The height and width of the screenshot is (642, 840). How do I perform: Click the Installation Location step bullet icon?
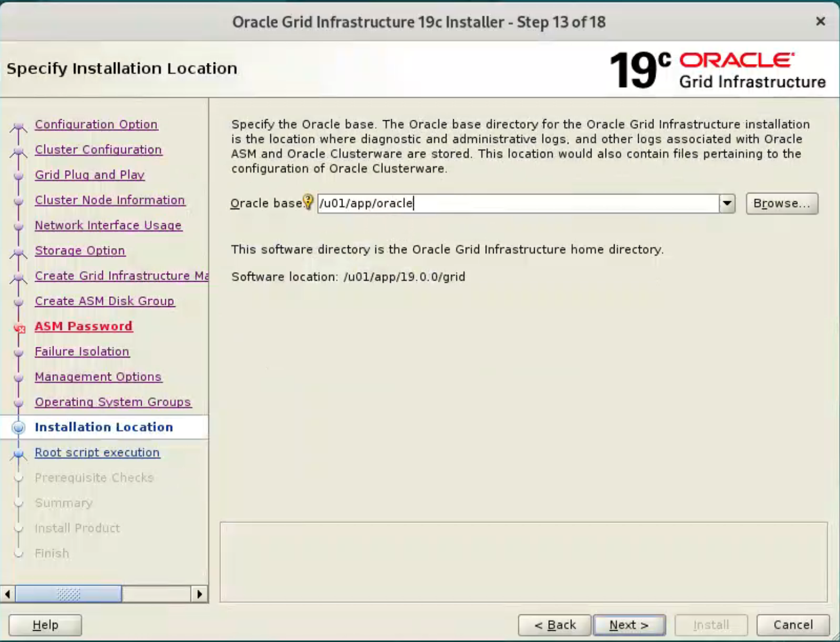pyautogui.click(x=19, y=427)
